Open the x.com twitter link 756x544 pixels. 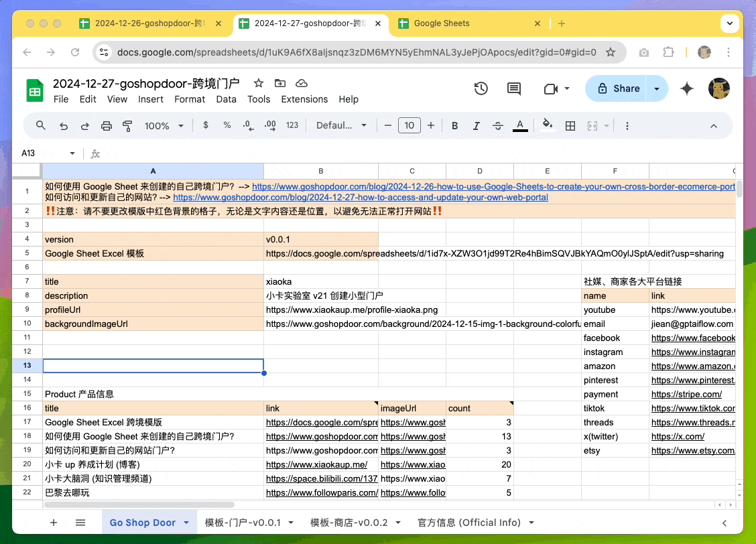point(678,437)
